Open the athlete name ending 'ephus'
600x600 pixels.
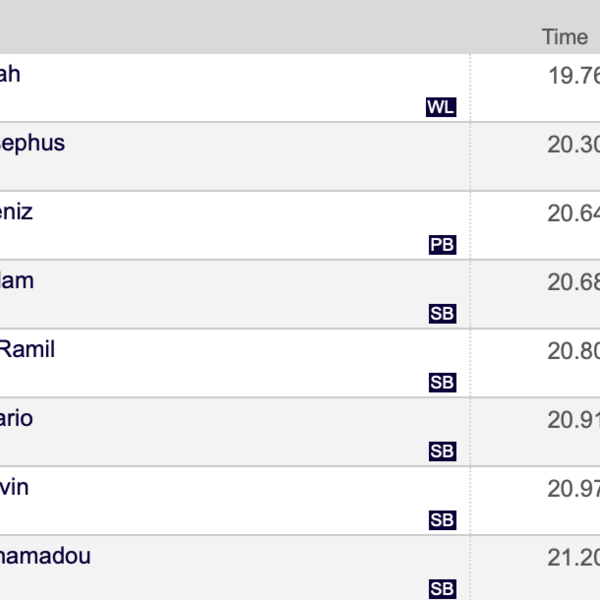32,144
